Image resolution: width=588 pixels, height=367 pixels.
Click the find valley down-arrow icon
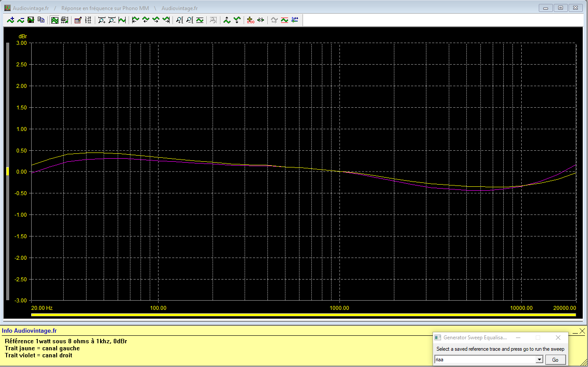(x=237, y=20)
